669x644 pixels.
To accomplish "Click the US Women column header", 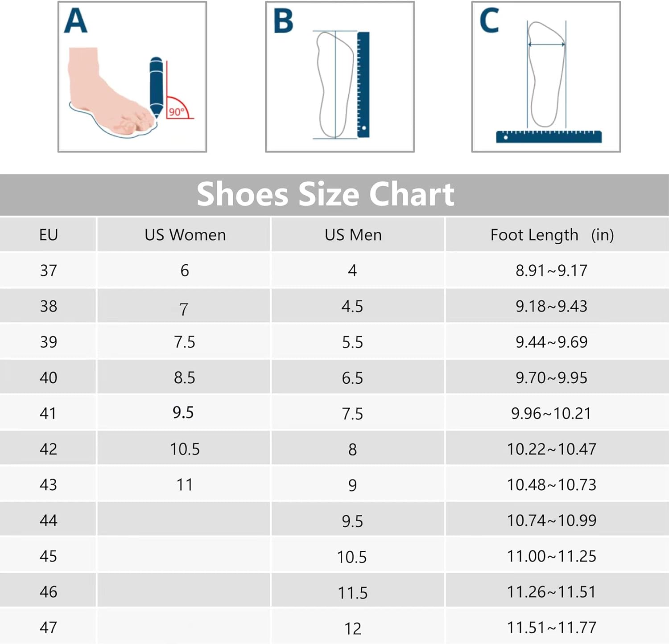I will (x=185, y=235).
